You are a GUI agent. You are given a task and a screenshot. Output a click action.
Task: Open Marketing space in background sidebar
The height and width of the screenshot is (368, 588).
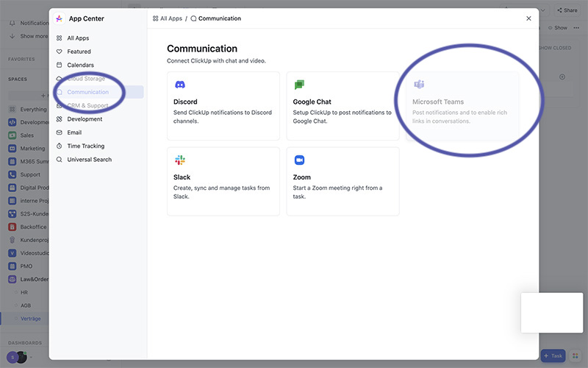tap(32, 149)
